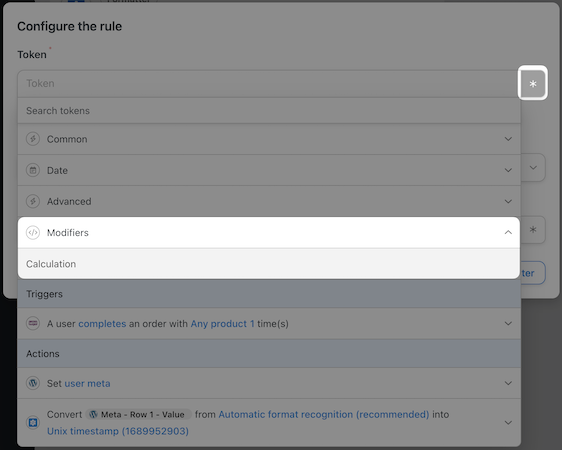Expand the Convert Meta Row 1 Value action
Screen dimensions: 562x450
point(508,422)
